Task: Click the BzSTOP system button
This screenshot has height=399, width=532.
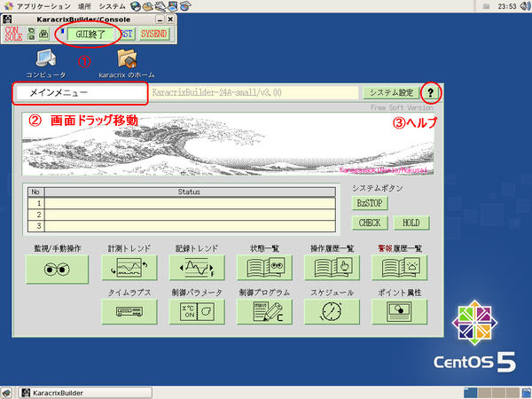Action: (x=370, y=203)
